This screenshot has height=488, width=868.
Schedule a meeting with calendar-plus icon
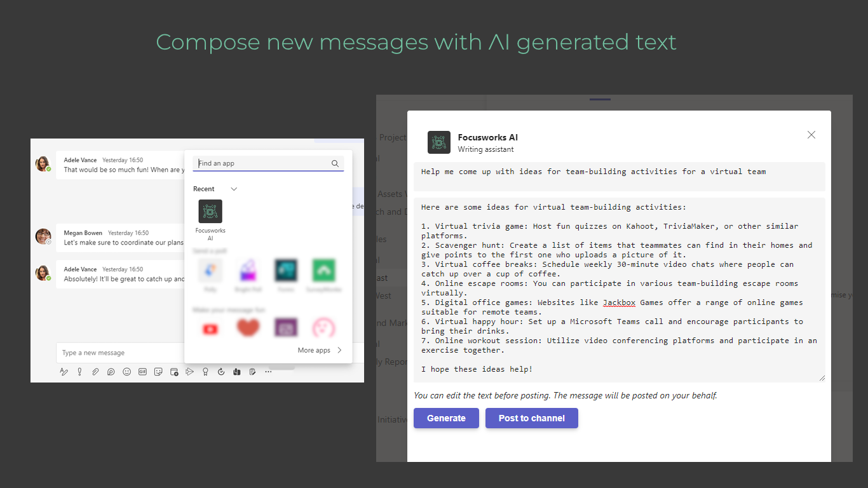[174, 372]
